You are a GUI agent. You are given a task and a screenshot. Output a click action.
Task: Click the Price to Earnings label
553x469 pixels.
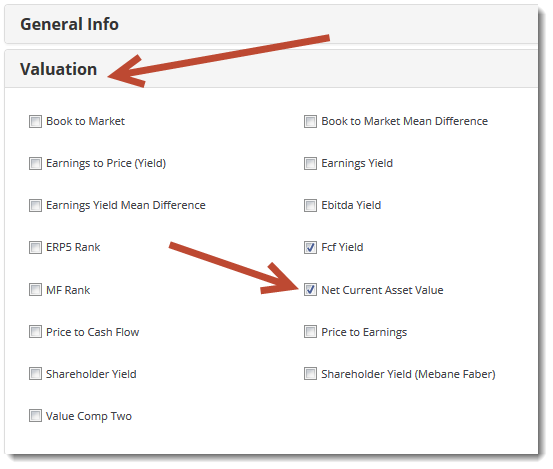pos(364,333)
